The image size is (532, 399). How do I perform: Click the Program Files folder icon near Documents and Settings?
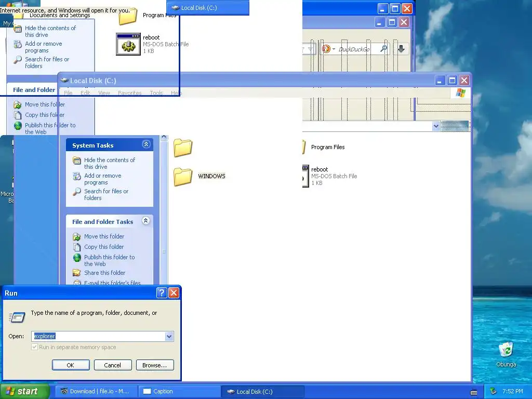point(128,16)
